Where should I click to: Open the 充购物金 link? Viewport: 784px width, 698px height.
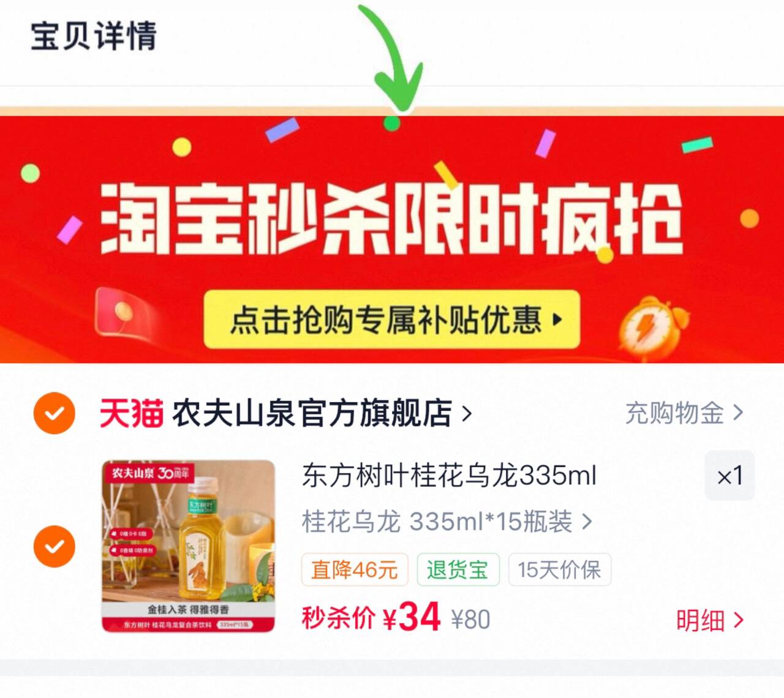[x=684, y=413]
